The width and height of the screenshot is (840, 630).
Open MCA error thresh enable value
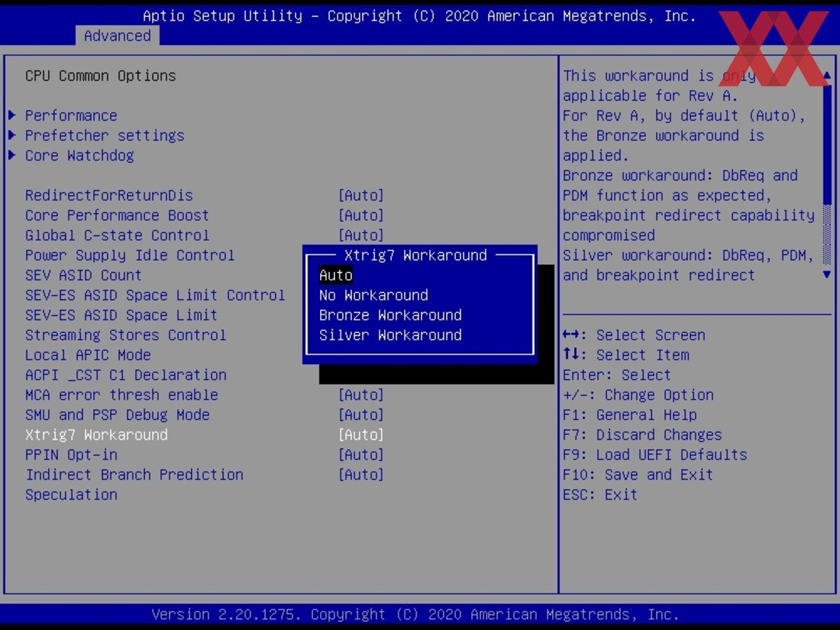361,395
